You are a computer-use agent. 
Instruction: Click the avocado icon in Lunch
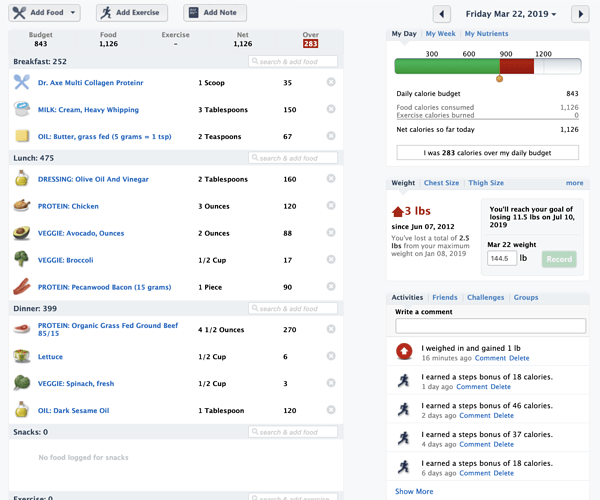pos(22,233)
